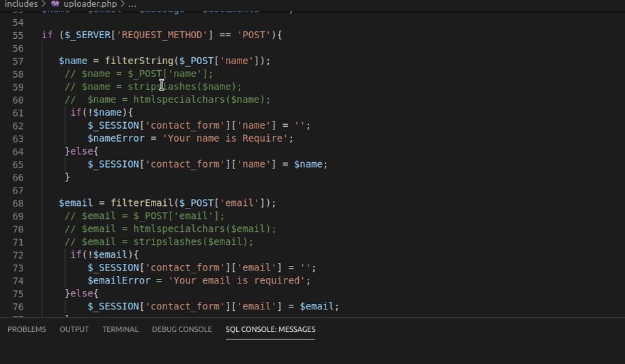Click the 'POST' string on line 55
The image size is (625, 364).
click(x=254, y=35)
